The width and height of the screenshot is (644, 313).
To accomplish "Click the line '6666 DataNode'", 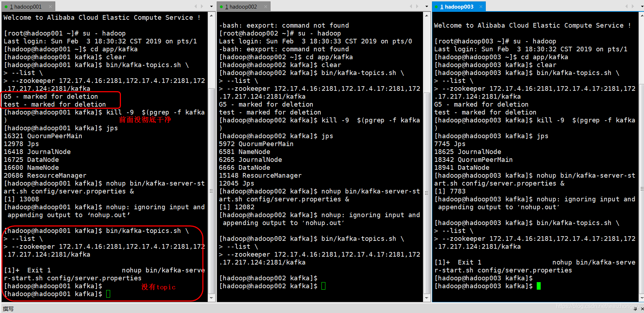I will click(245, 168).
